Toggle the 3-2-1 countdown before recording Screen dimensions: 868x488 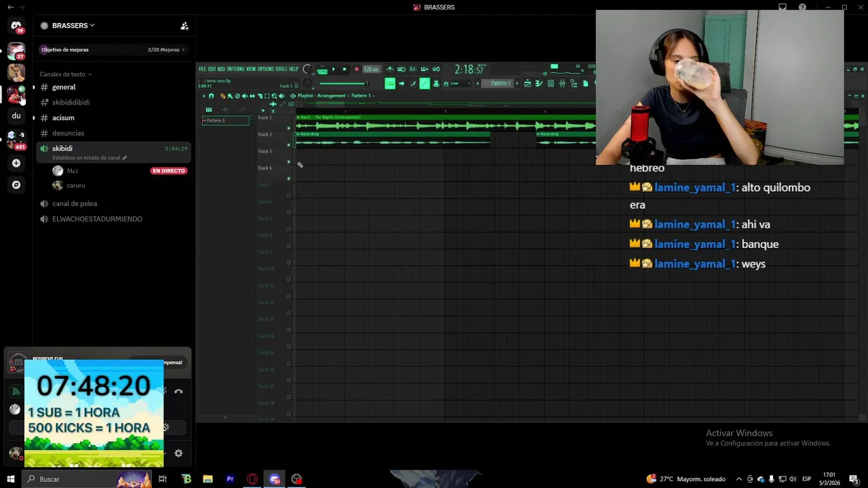click(x=412, y=69)
